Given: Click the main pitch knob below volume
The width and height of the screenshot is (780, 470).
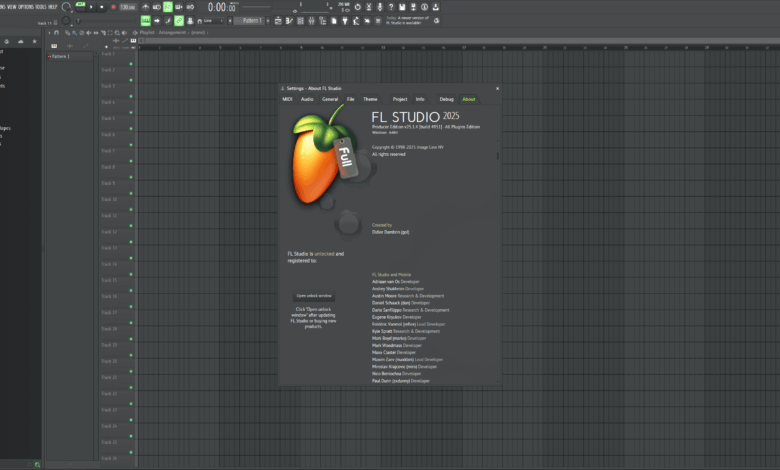Looking at the screenshot, I should 66,21.
